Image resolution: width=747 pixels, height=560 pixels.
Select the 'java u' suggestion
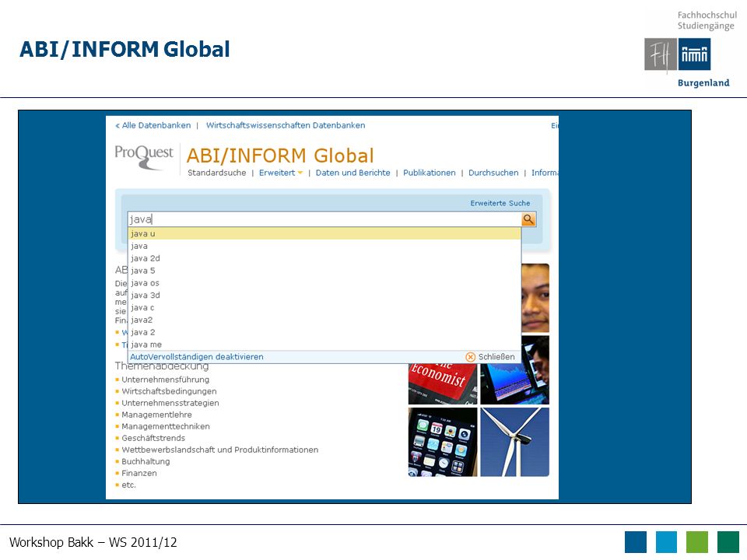tap(325, 233)
